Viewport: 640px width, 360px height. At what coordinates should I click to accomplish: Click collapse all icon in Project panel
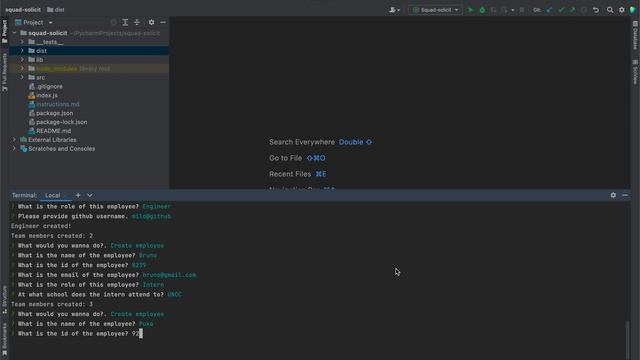(x=137, y=22)
